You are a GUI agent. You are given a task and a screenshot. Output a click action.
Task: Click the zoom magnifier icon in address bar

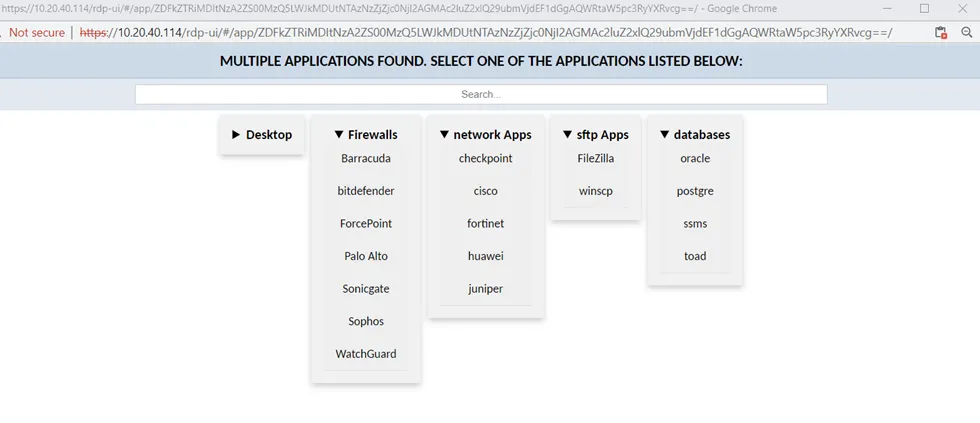coord(966,33)
